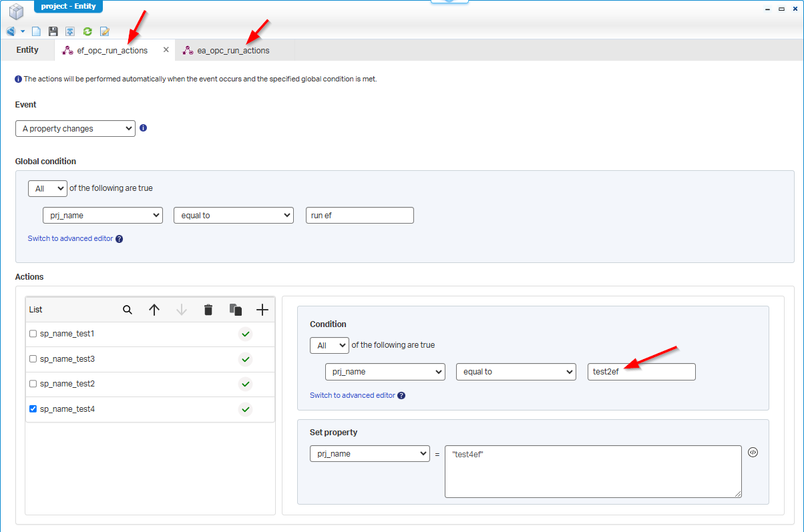The height and width of the screenshot is (532, 804).
Task: Tick the sp_name_test3 checkbox
Action: pos(33,359)
